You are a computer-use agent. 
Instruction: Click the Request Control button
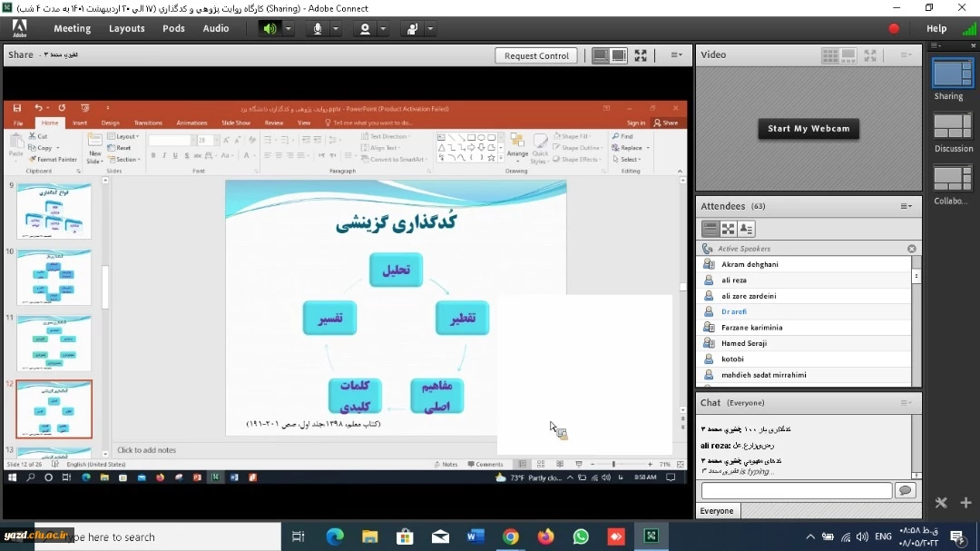click(x=536, y=55)
